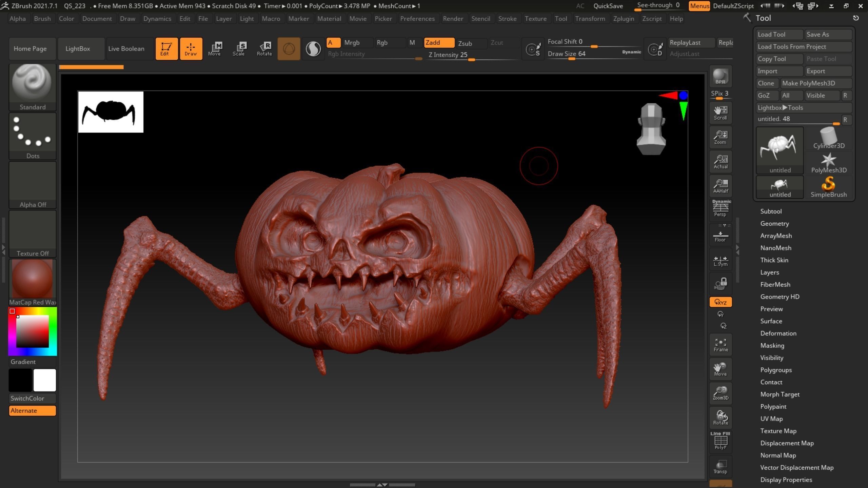
Task: Open the Standard brush thumbnail
Action: tap(33, 87)
